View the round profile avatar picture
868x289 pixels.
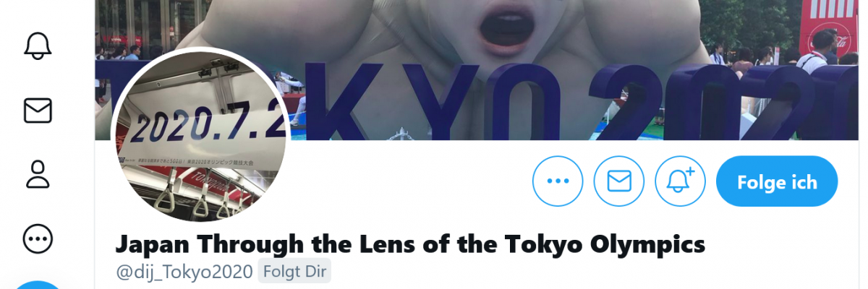pyautogui.click(x=200, y=135)
